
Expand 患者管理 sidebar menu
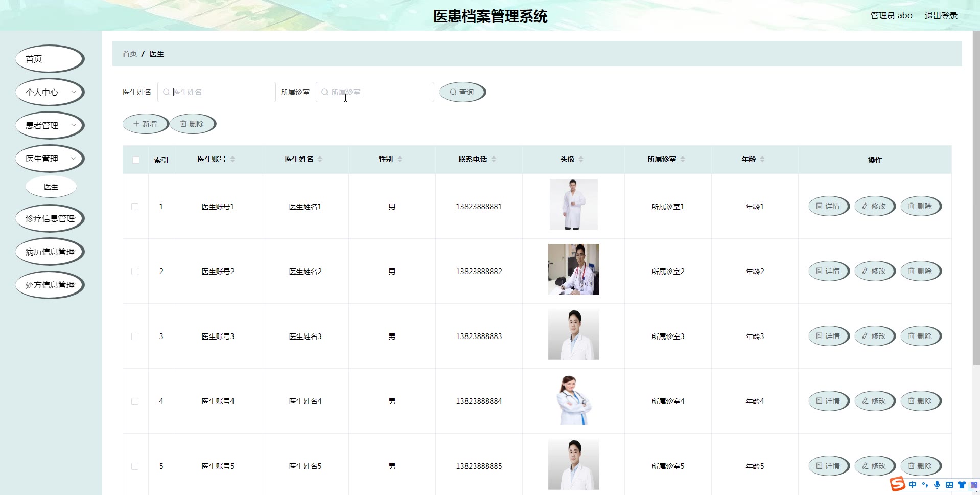click(x=50, y=125)
